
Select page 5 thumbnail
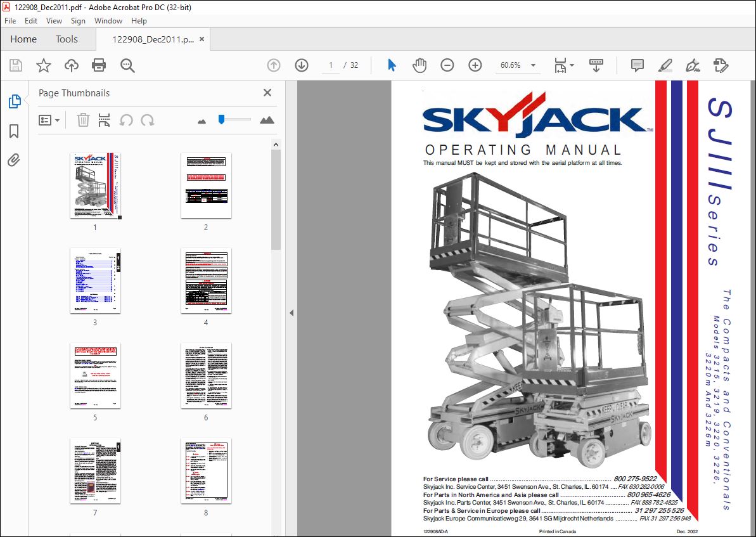click(96, 376)
